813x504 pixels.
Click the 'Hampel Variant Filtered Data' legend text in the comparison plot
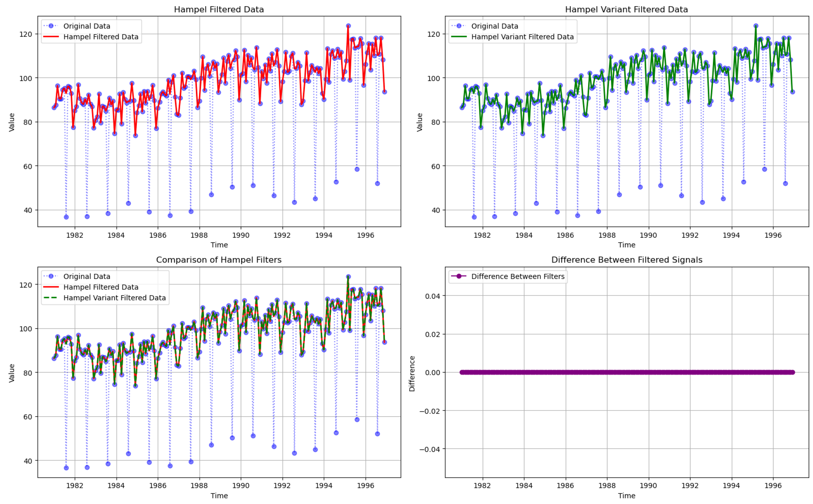click(x=114, y=298)
